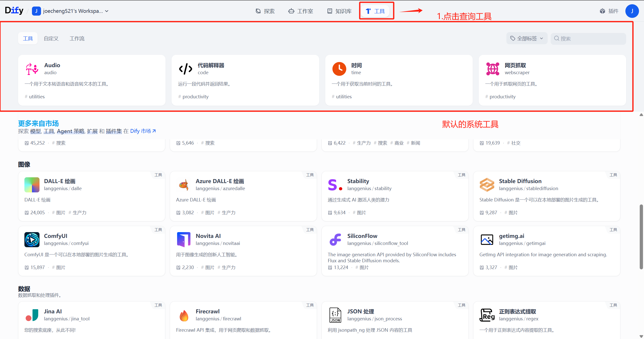Select the 工具 nav item in header

pyautogui.click(x=375, y=11)
